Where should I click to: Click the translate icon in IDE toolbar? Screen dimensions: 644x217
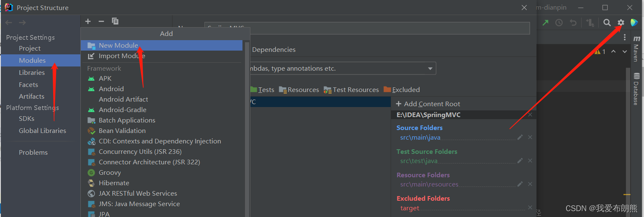tap(590, 23)
